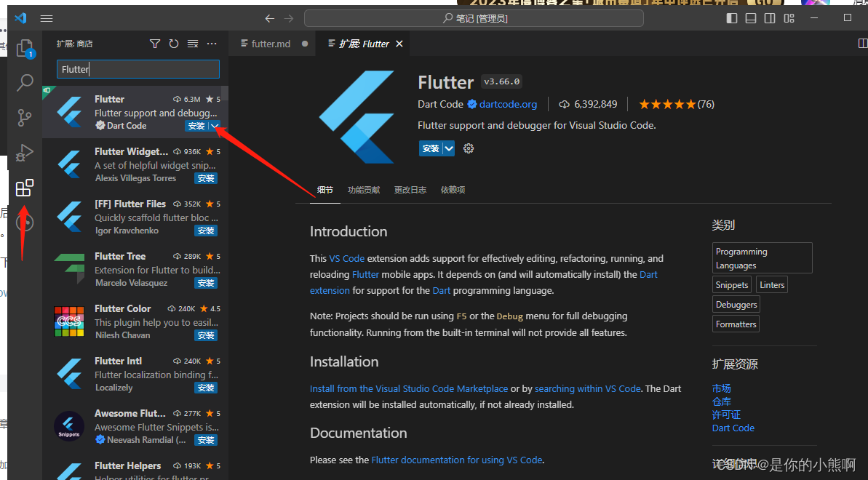Image resolution: width=868 pixels, height=480 pixels.
Task: Select the Flutter Tree extension title
Action: pyautogui.click(x=120, y=256)
